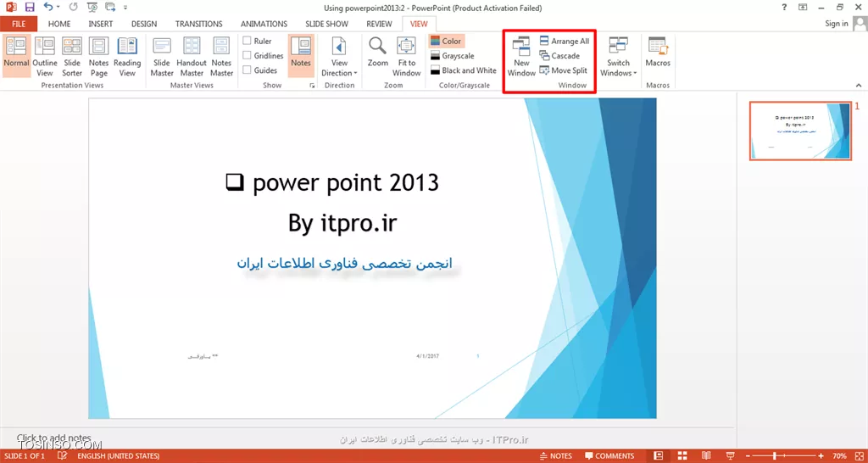Switch to the HOME tab
868x463 pixels.
point(59,24)
